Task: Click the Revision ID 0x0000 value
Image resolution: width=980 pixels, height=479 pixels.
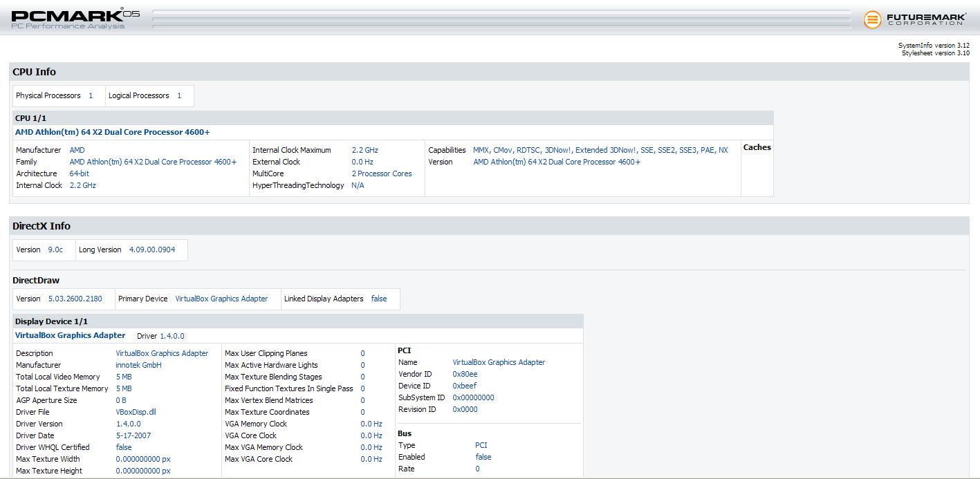Action: [465, 409]
